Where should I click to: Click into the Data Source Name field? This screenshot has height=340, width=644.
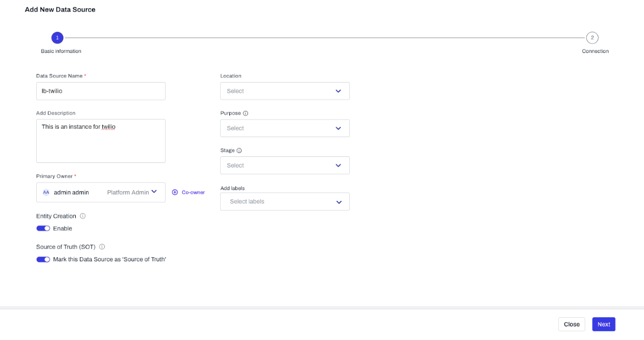click(x=101, y=91)
